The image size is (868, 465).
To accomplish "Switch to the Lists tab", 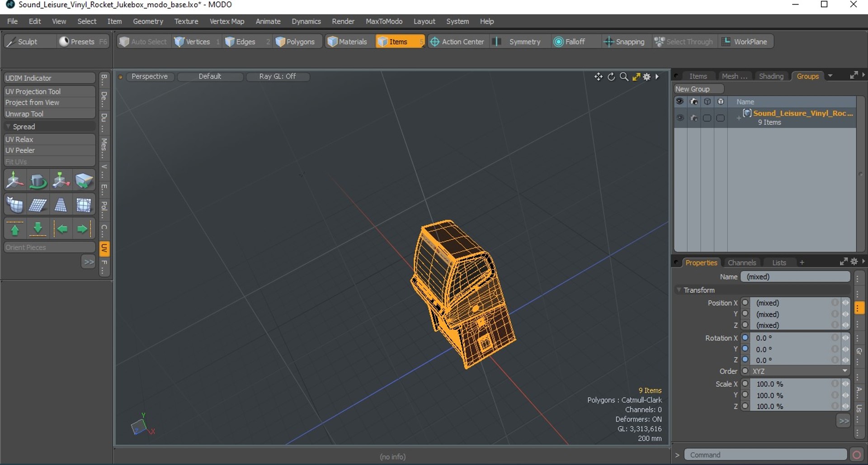I will 779,262.
